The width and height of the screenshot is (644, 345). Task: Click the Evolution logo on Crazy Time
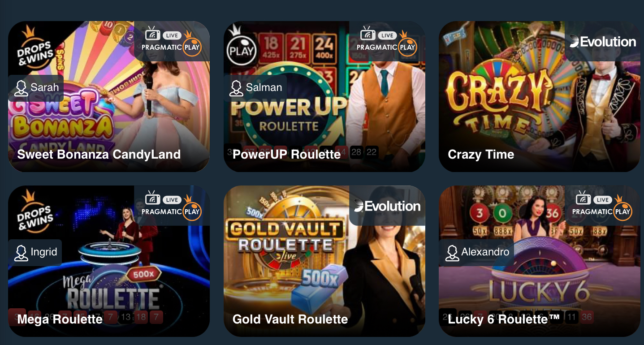(x=603, y=42)
